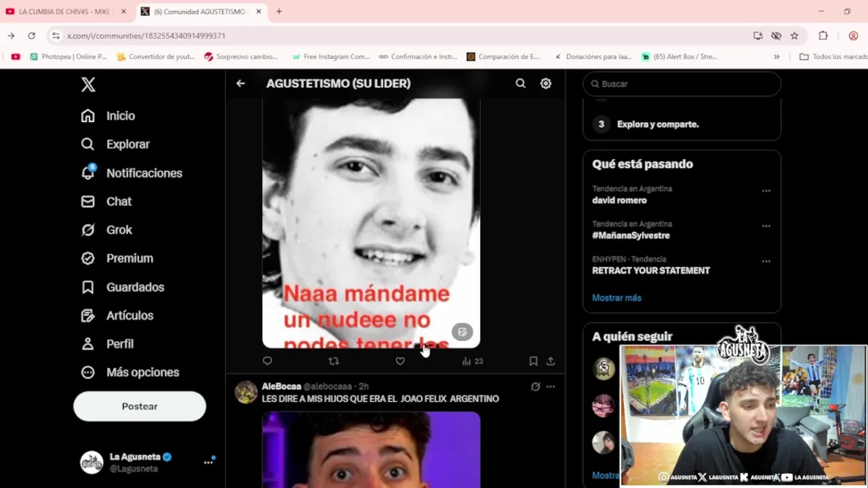
Task: Expand hidden bookmarks chevron
Action: click(776, 57)
